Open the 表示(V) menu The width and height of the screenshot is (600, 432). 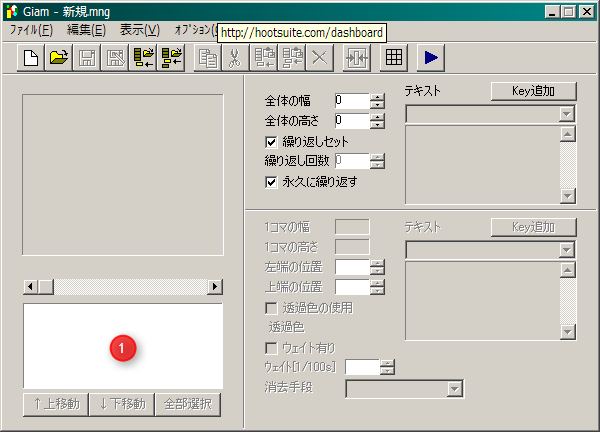(x=140, y=30)
